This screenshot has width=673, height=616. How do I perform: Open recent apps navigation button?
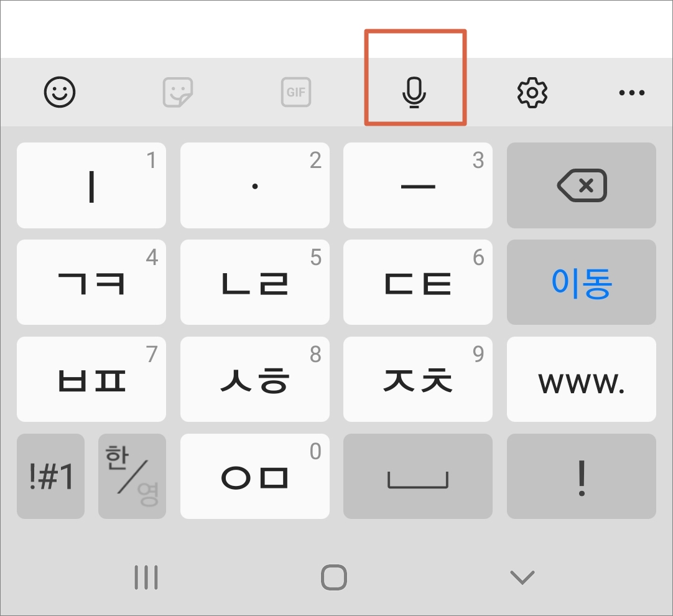click(146, 577)
